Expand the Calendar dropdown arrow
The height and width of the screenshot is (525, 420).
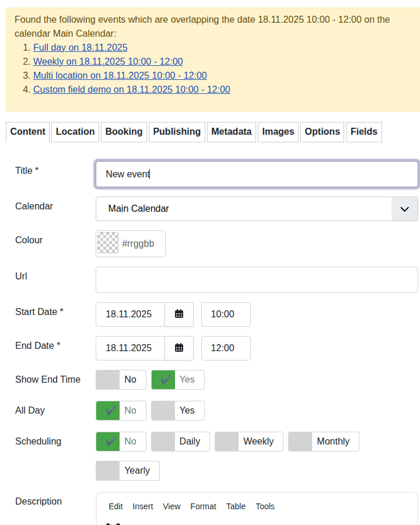[404, 209]
